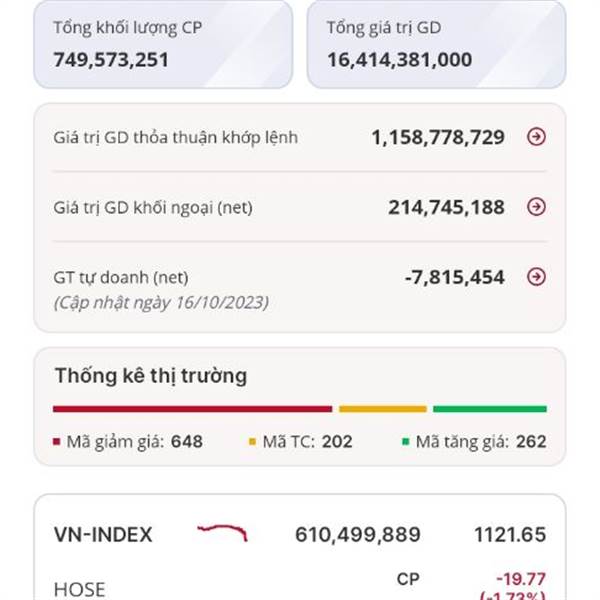
Task: Open the Tổng khối lượng CP card
Action: click(x=163, y=44)
